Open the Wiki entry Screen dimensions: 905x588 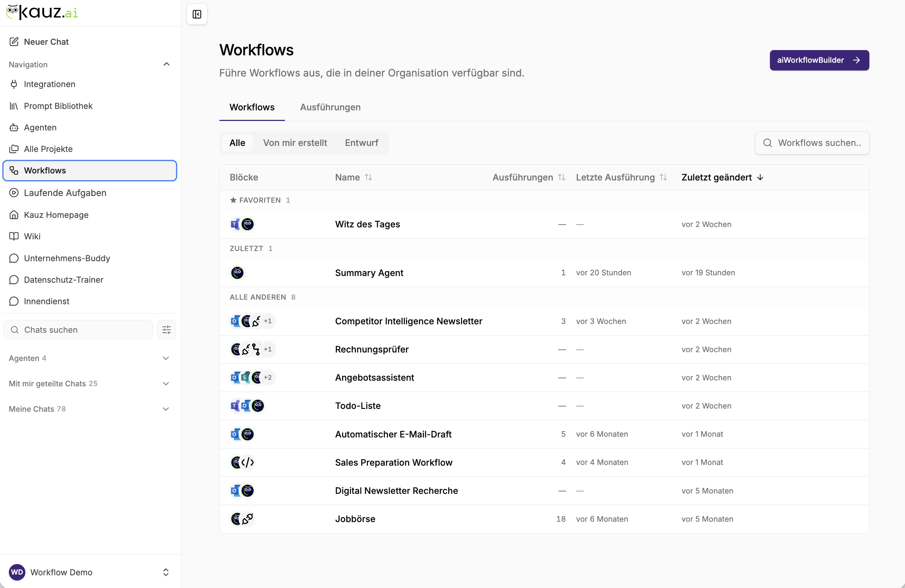point(89,237)
